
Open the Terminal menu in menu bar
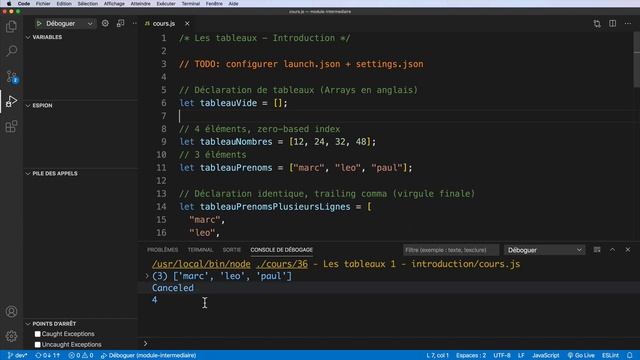pos(191,4)
